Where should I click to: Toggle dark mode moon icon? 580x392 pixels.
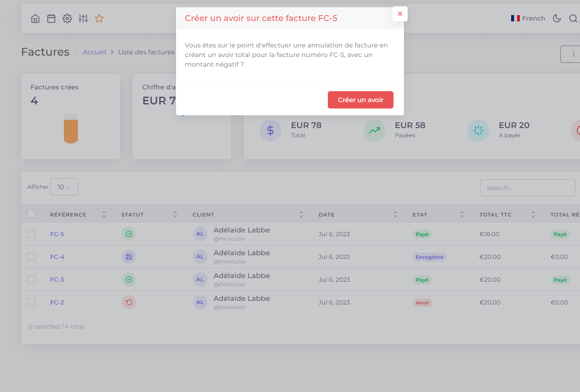[557, 18]
